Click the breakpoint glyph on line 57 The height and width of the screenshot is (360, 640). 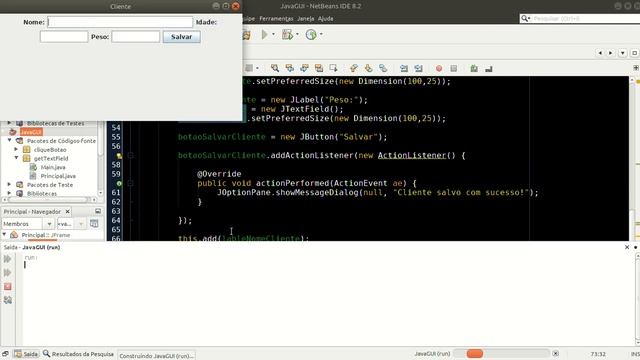(119, 156)
